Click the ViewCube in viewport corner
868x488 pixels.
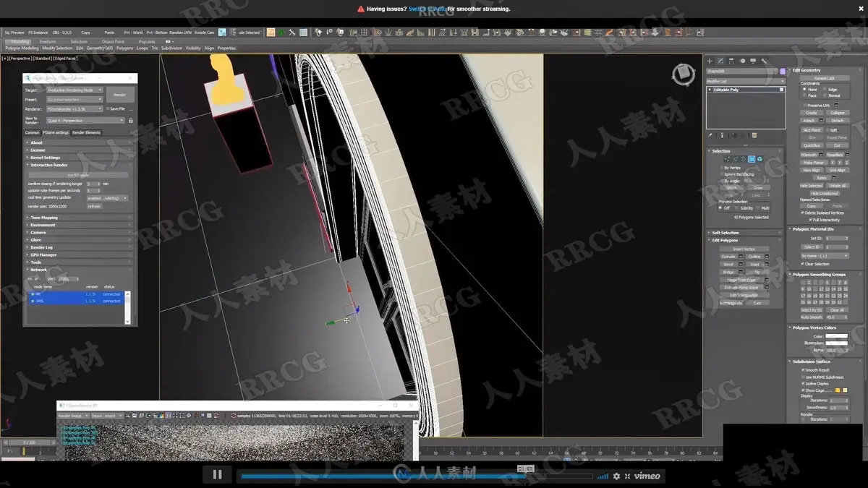[683, 74]
